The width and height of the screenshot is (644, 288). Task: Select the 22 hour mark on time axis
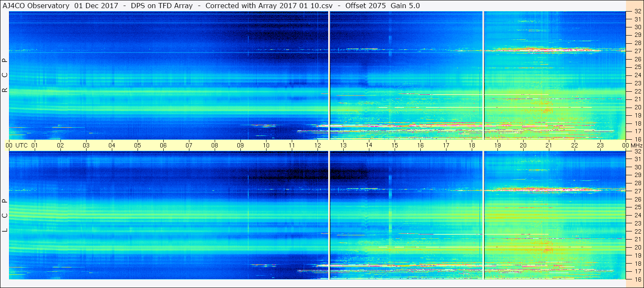[575, 145]
